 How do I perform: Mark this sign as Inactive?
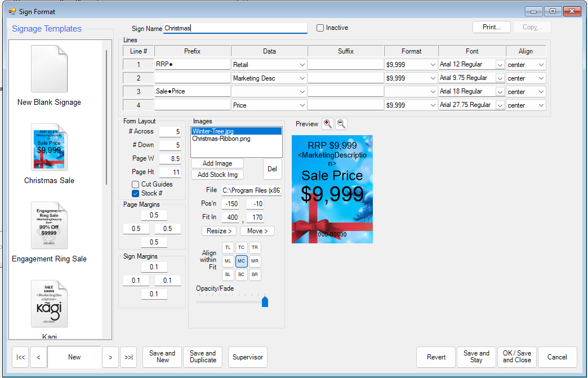pyautogui.click(x=319, y=28)
